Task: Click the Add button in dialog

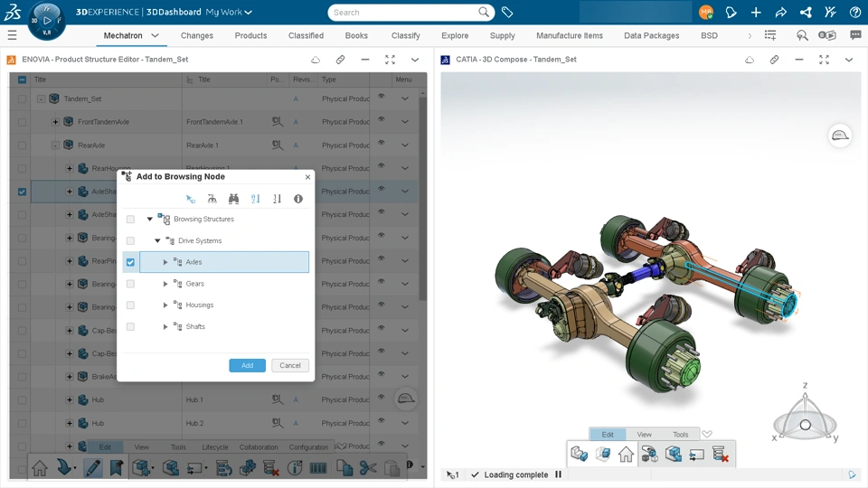Action: tap(248, 365)
